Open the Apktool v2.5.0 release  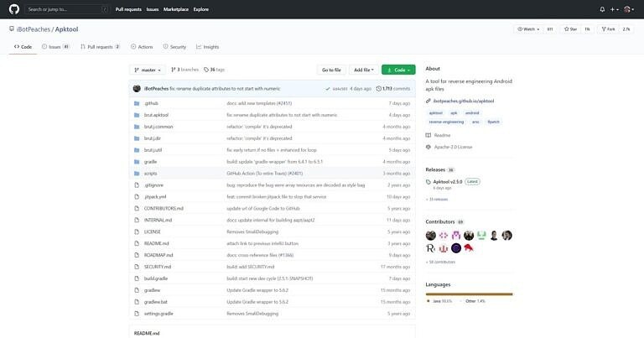click(448, 181)
